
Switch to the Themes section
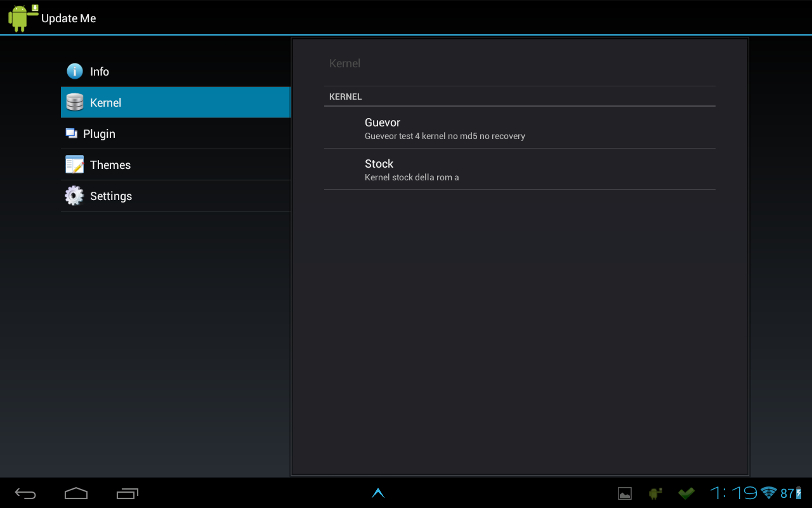point(176,164)
